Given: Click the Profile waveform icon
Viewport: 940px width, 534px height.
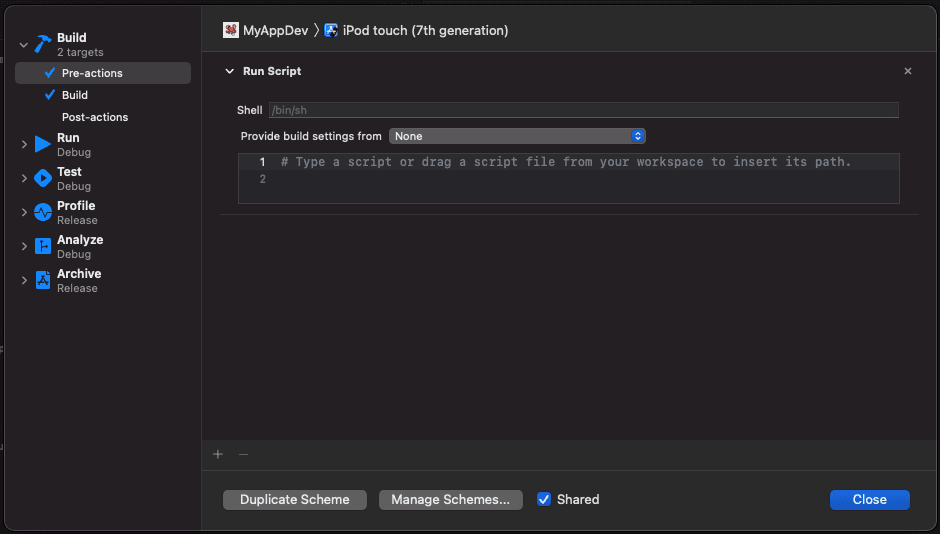Looking at the screenshot, I should pyautogui.click(x=43, y=212).
